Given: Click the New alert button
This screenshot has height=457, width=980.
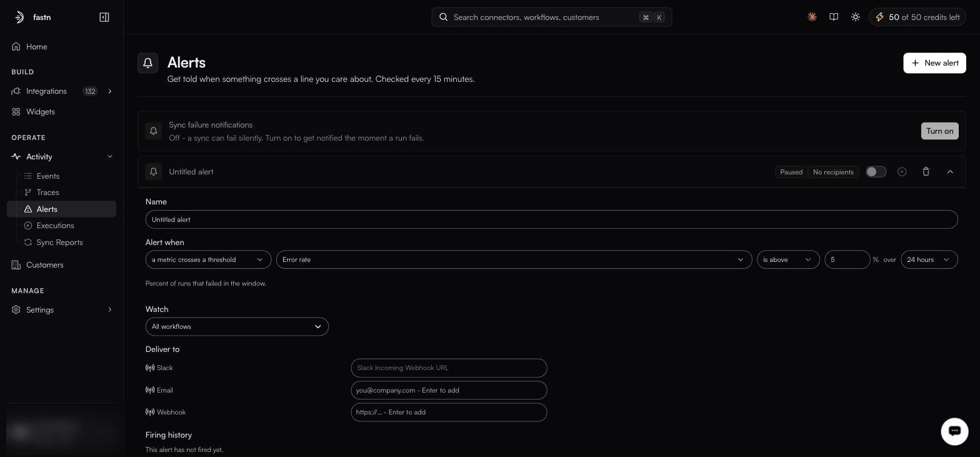Looking at the screenshot, I should (x=934, y=63).
